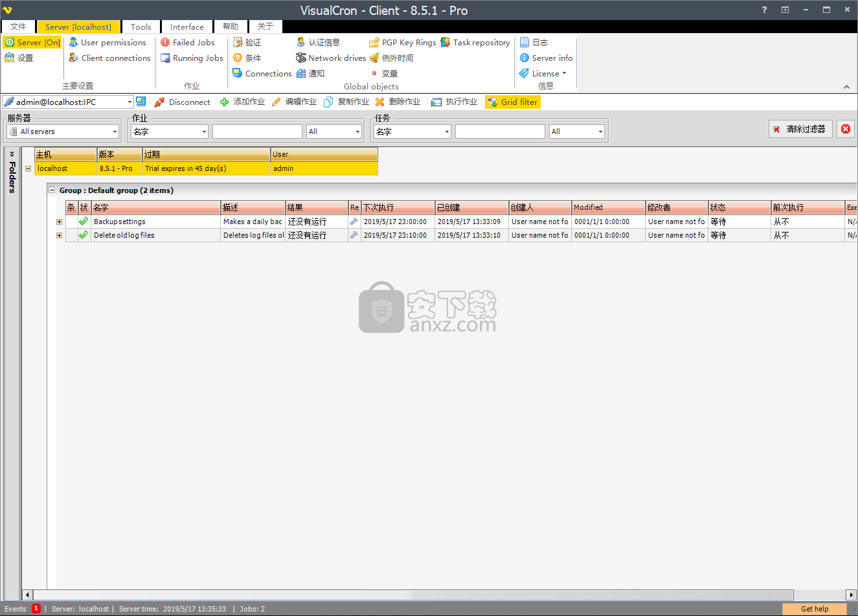Click 添加作业 add job
858x616 pixels.
tap(242, 102)
